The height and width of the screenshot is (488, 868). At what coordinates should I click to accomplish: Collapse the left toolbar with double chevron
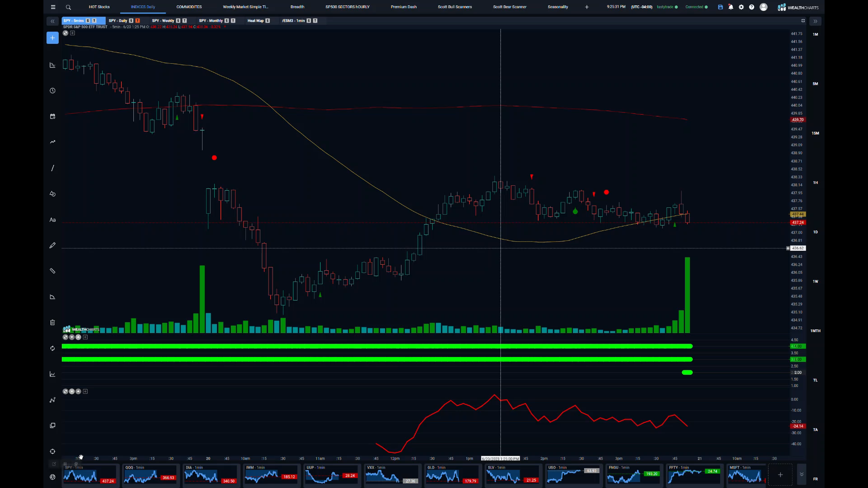click(52, 21)
